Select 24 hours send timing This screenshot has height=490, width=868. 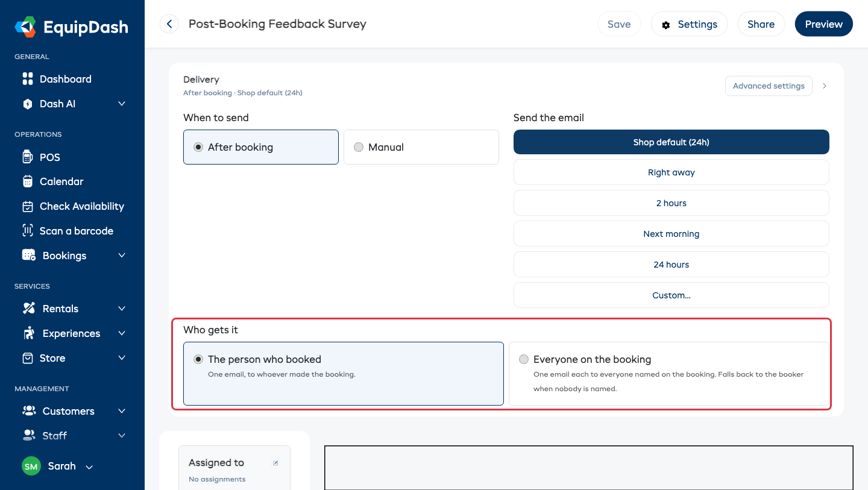point(671,265)
